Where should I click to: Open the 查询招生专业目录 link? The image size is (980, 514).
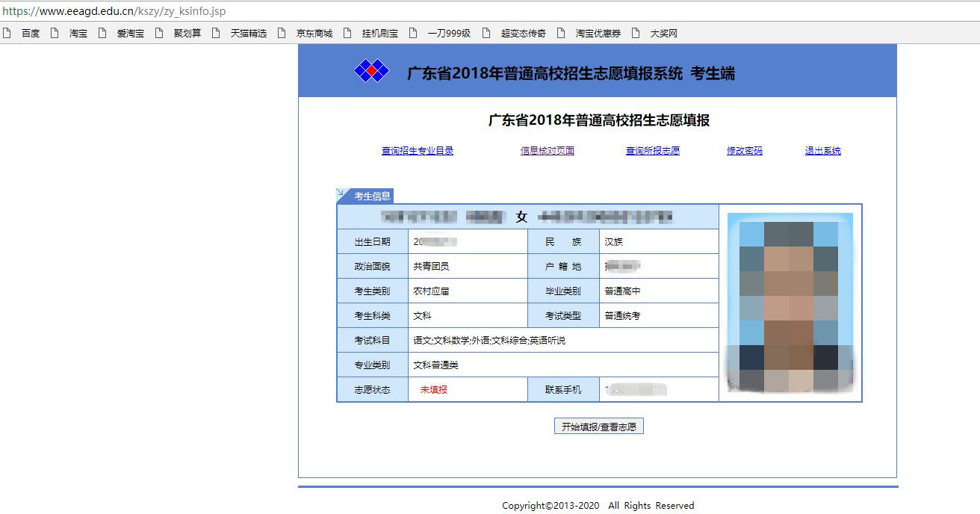pyautogui.click(x=418, y=151)
